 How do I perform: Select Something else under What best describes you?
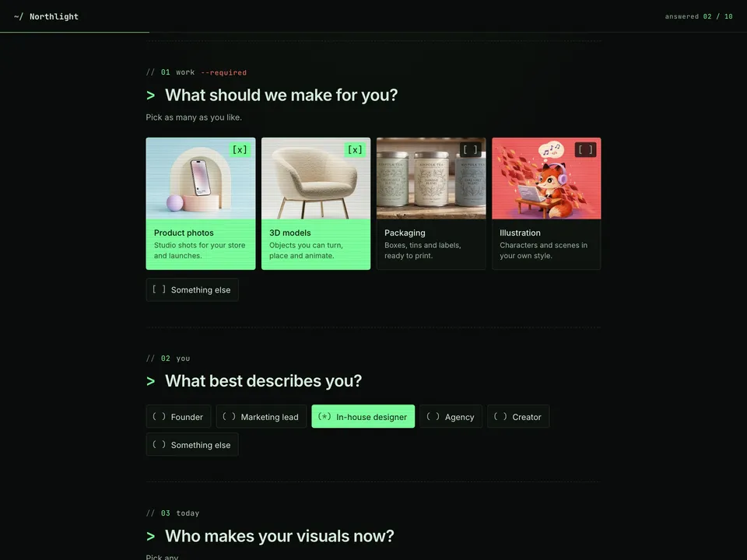coord(192,445)
